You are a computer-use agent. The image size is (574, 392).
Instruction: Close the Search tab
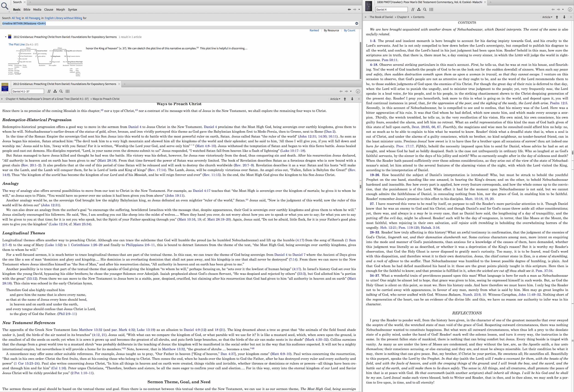(24, 2)
